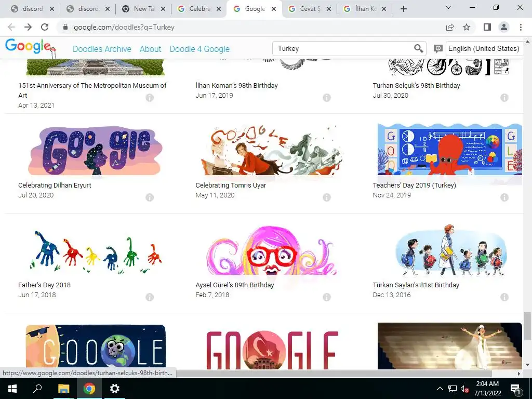Open the side panel icon

487,27
